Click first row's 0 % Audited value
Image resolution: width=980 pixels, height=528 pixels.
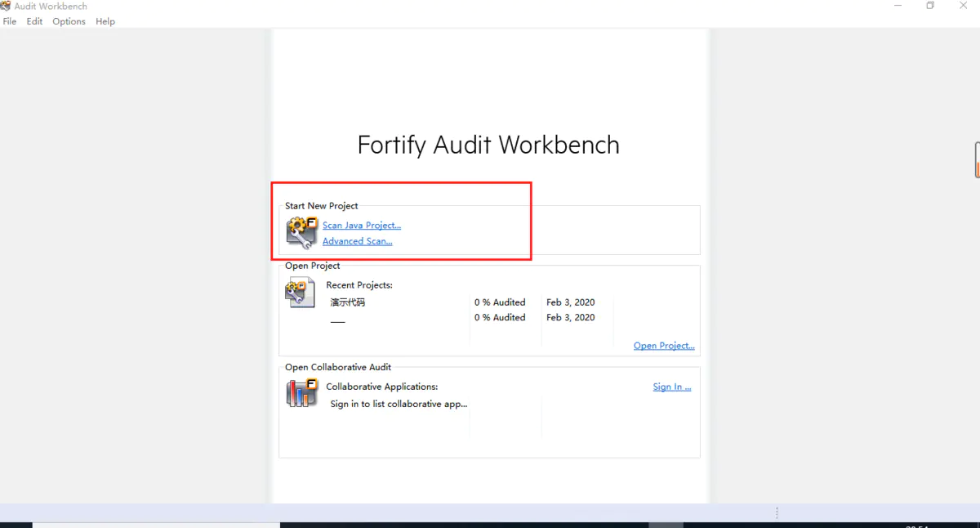500,302
